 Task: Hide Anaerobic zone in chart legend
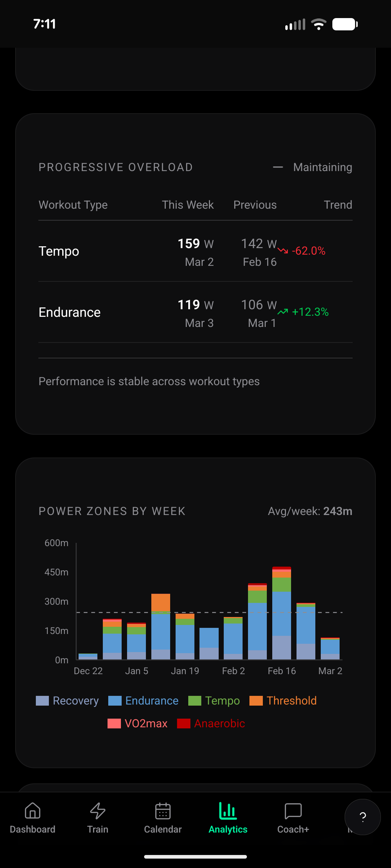[184, 723]
